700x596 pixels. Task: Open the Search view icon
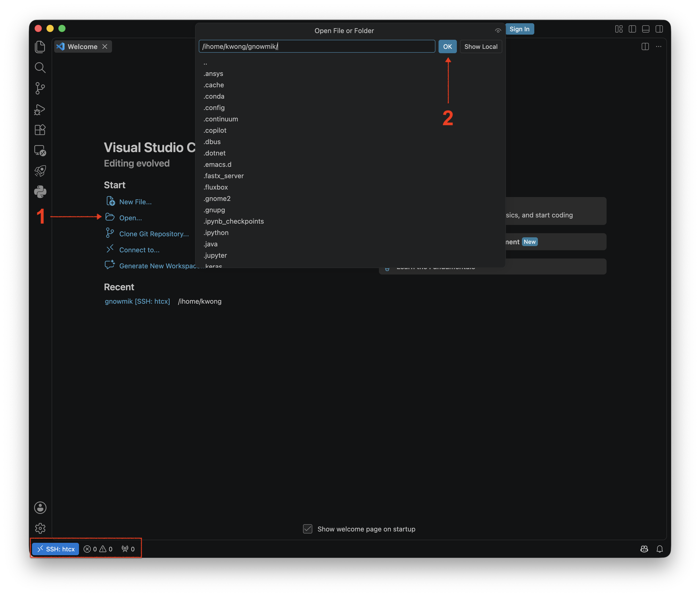click(40, 68)
